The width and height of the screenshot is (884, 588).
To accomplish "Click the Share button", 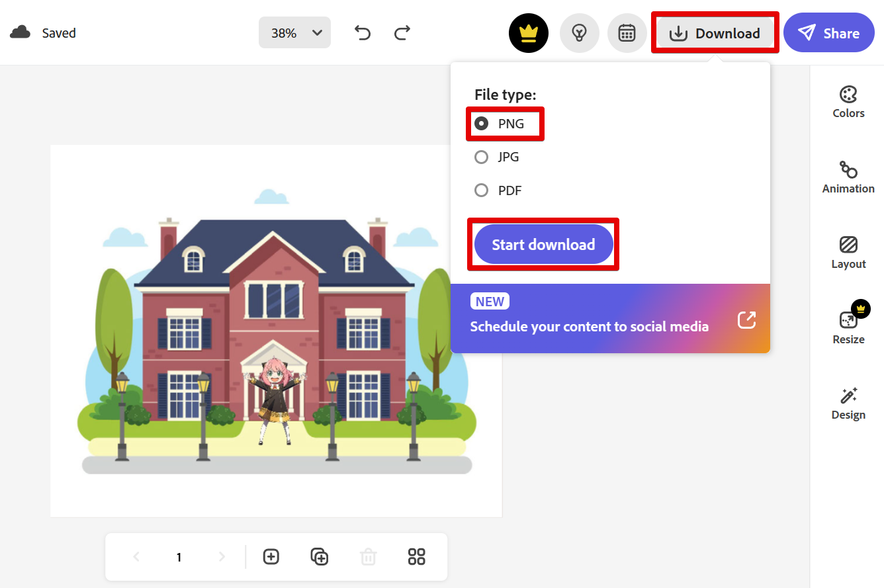I will point(829,33).
